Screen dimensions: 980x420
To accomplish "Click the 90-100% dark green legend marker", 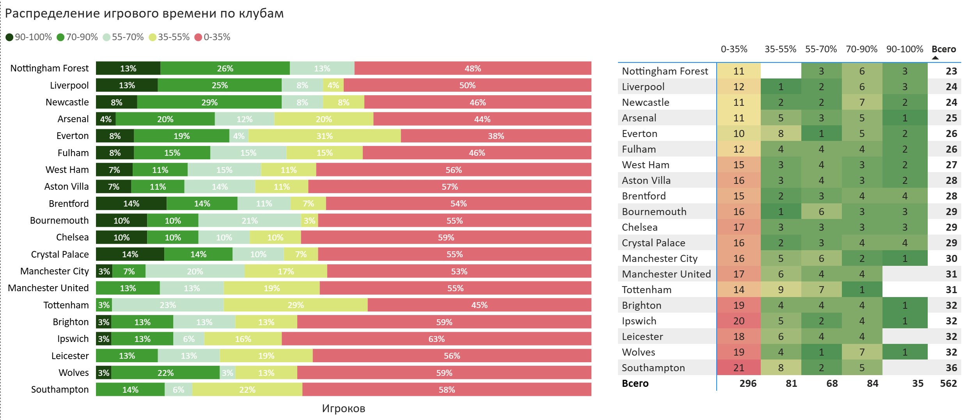I will pos(10,37).
